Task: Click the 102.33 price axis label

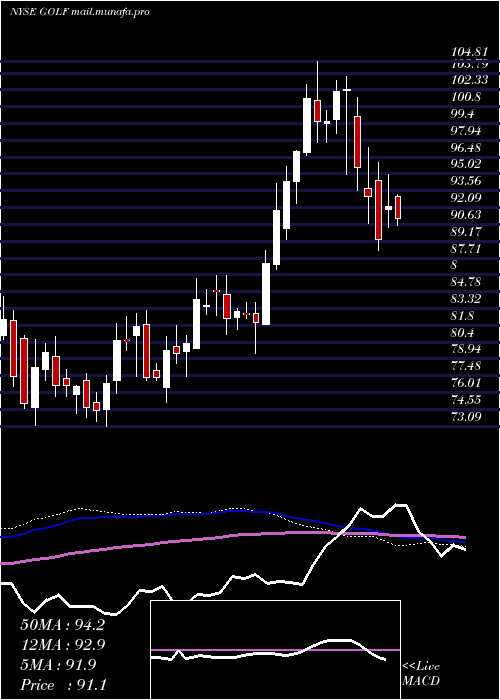Action: 469,80
